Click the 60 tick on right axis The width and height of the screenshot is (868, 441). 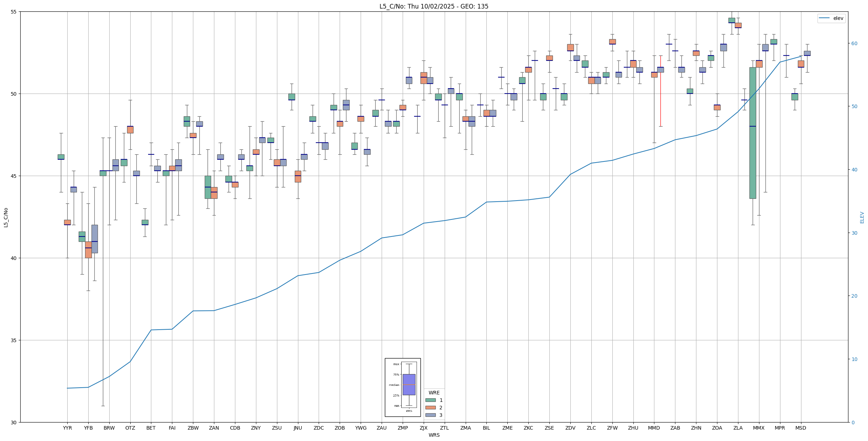click(854, 43)
